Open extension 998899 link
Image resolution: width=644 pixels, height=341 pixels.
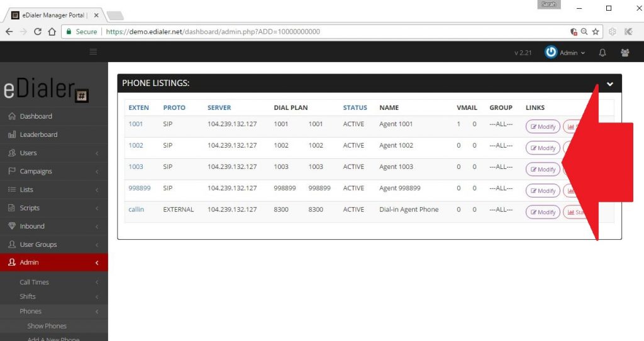(140, 188)
